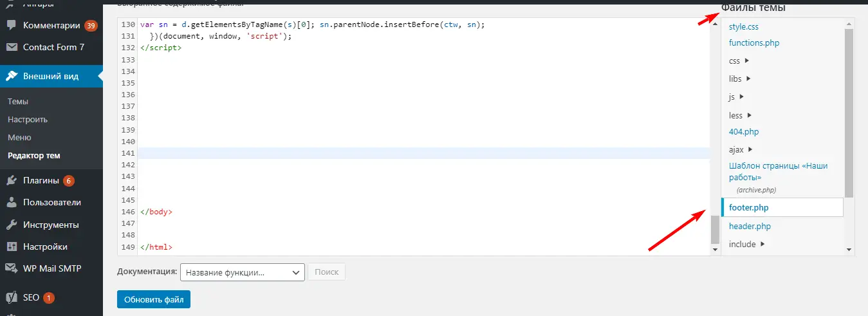Click the theme files list scrollbar
This screenshot has width=868, height=316.
849,113
